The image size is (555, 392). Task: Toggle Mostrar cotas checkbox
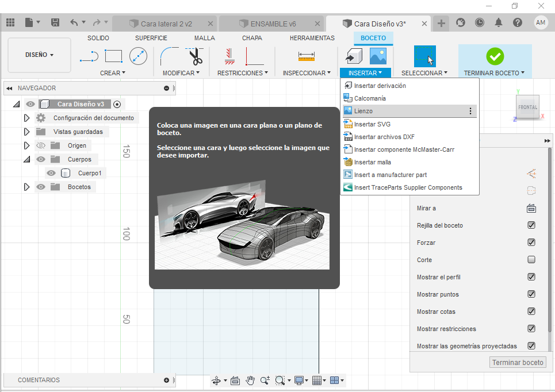coord(531,312)
